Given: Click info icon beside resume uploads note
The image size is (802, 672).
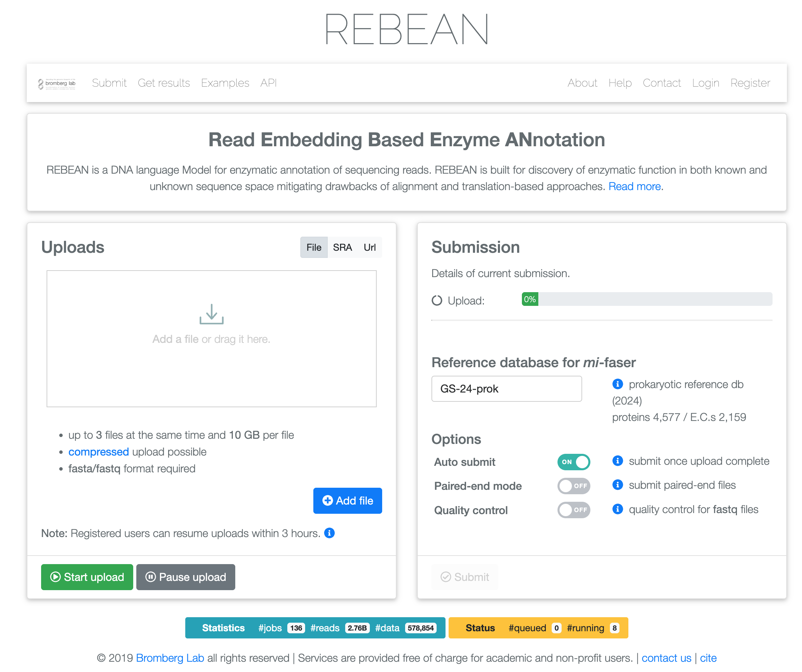Looking at the screenshot, I should [329, 533].
